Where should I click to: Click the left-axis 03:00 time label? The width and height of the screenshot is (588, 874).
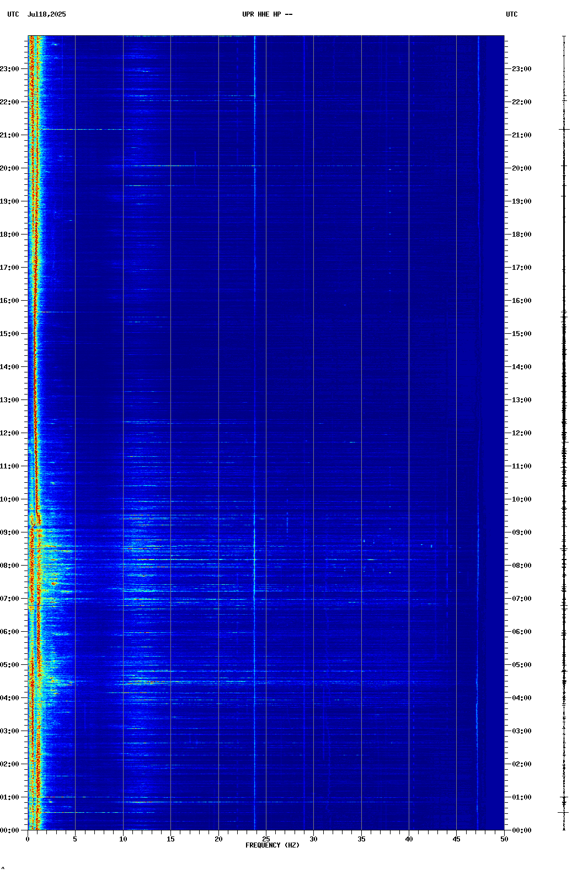pos(9,731)
